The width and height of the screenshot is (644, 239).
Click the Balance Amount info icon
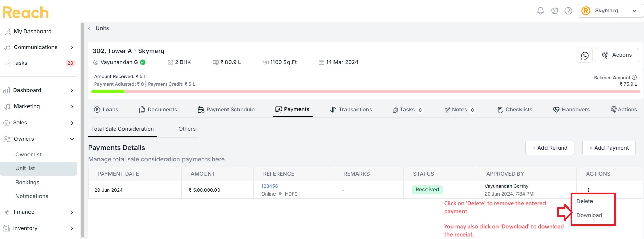(x=634, y=77)
